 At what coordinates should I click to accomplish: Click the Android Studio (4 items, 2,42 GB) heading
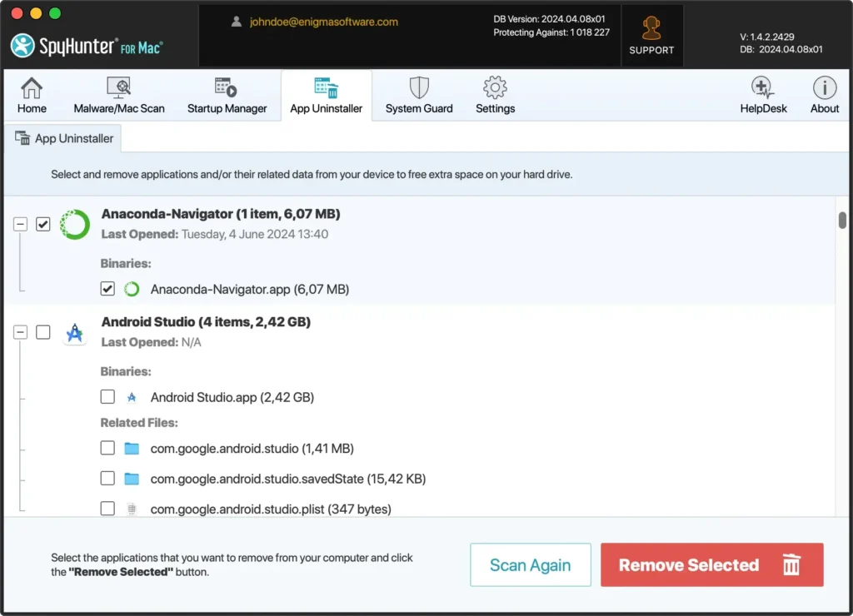[x=207, y=322]
